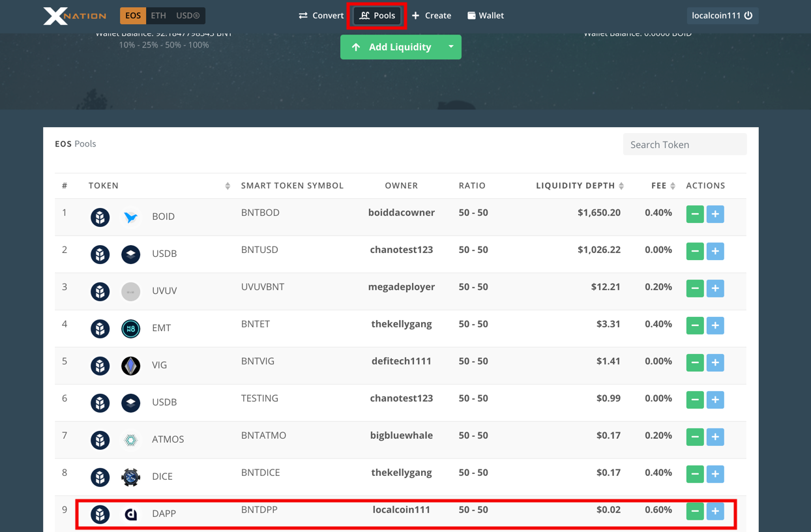Open the Pools tab
Image resolution: width=811 pixels, height=532 pixels.
pyautogui.click(x=377, y=16)
